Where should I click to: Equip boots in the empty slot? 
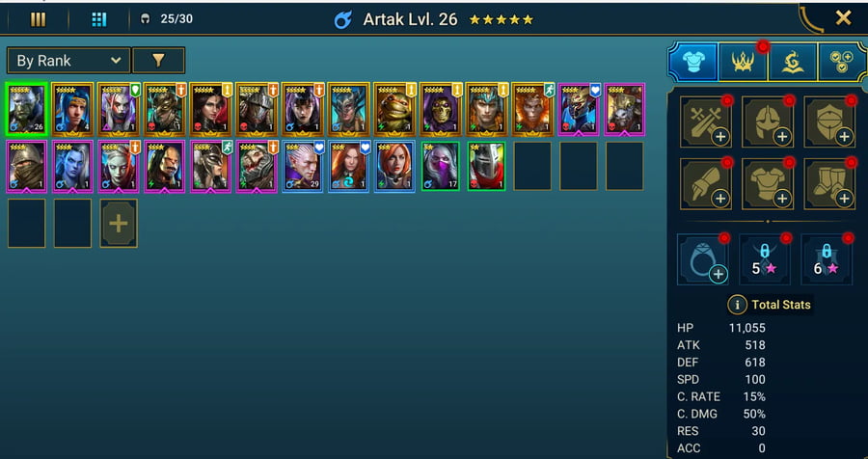[829, 184]
